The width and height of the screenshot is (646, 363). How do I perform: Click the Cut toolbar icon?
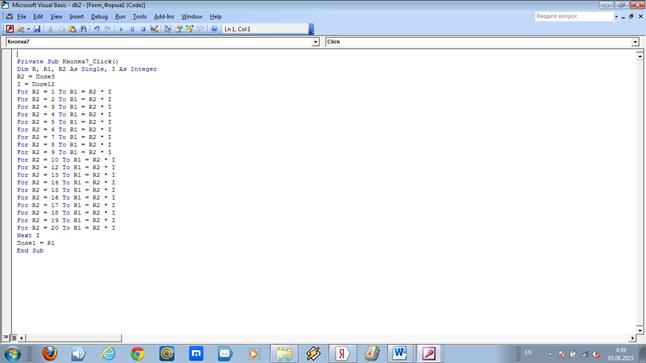50,29
